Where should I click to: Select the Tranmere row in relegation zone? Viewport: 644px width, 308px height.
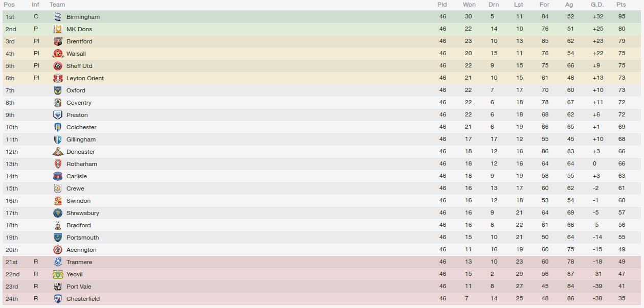click(322, 262)
